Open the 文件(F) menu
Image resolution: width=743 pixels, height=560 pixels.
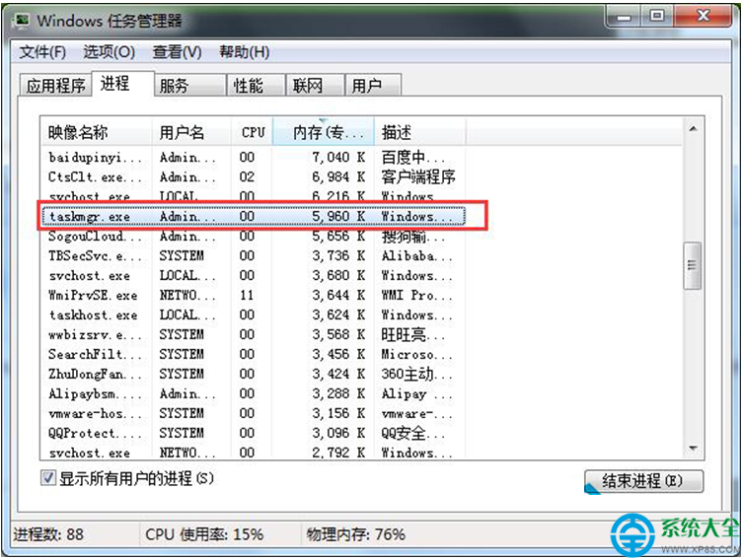(x=42, y=51)
